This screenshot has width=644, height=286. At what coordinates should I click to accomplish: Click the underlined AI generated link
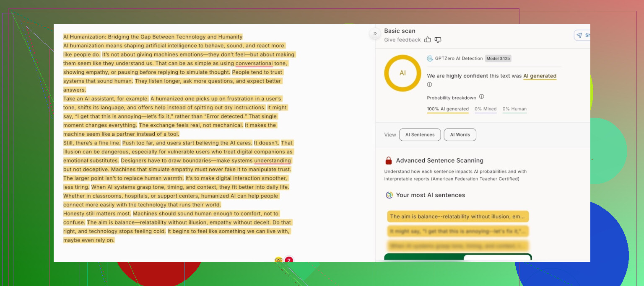click(x=540, y=76)
